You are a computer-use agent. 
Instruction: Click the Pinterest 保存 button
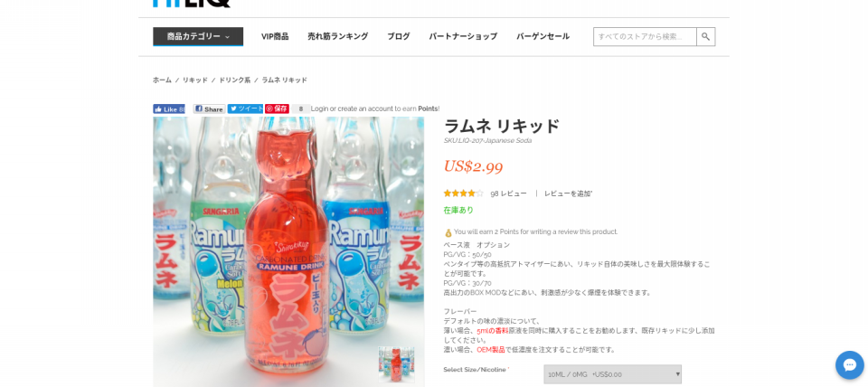tap(277, 109)
